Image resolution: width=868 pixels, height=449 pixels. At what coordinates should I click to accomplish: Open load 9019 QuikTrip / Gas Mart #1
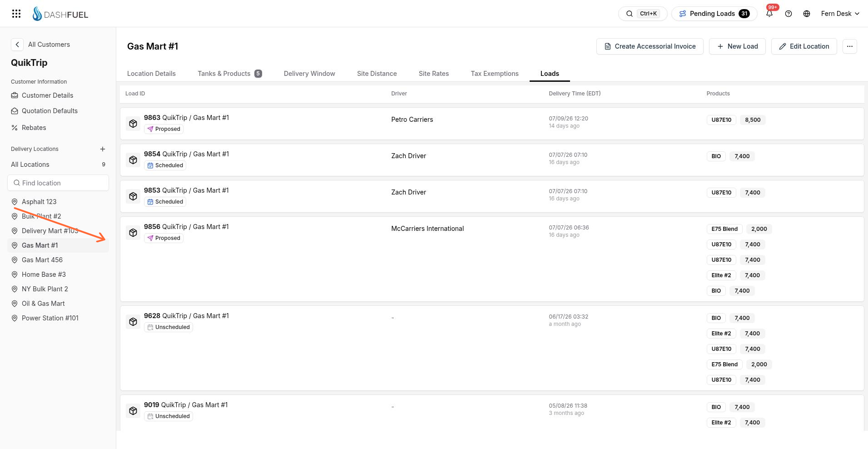pyautogui.click(x=186, y=405)
